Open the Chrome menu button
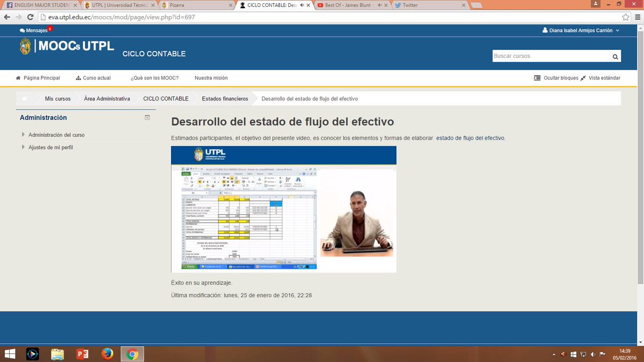The height and width of the screenshot is (362, 644). [637, 17]
